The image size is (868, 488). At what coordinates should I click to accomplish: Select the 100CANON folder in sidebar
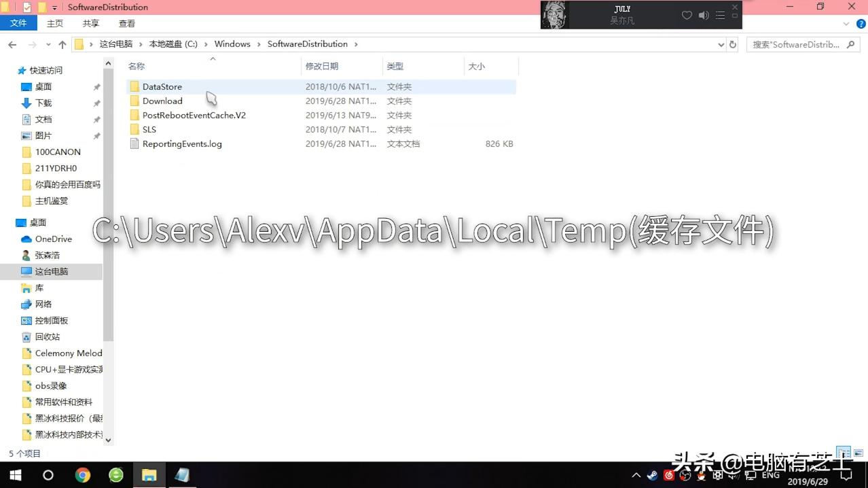(58, 152)
